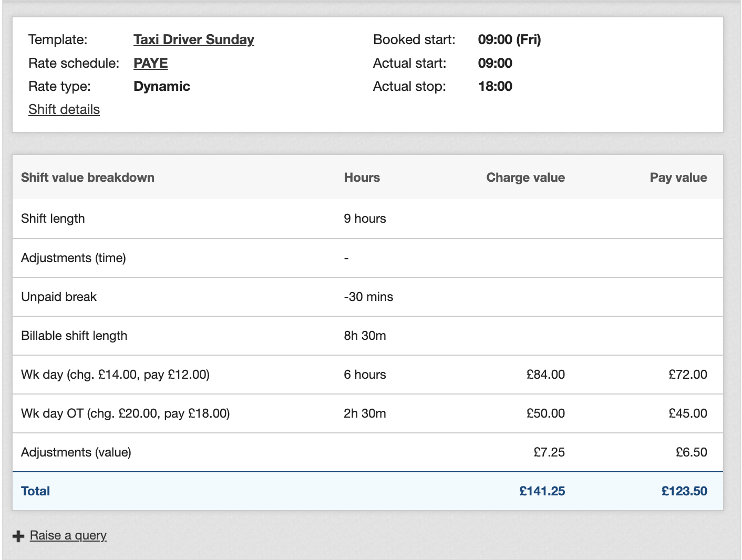Click the 8h 30m billable shift length
The width and height of the screenshot is (742, 560).
pyautogui.click(x=365, y=336)
